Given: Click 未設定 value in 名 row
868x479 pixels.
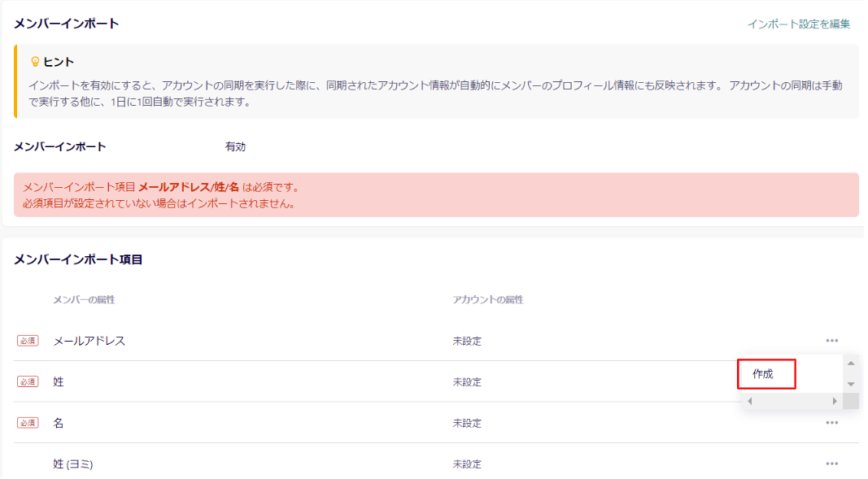Looking at the screenshot, I should tap(467, 423).
